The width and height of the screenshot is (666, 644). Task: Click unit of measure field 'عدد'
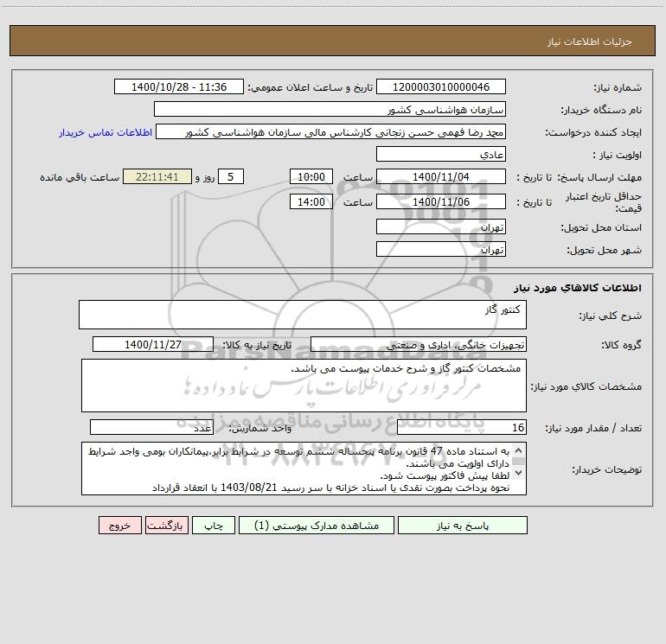151,428
